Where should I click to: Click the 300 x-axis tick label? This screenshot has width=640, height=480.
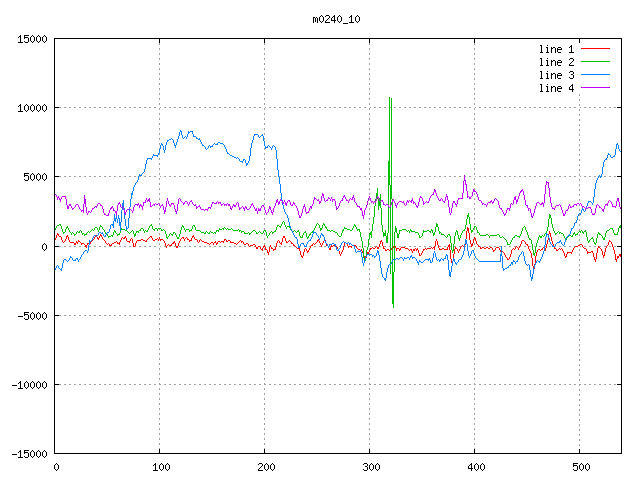370,467
